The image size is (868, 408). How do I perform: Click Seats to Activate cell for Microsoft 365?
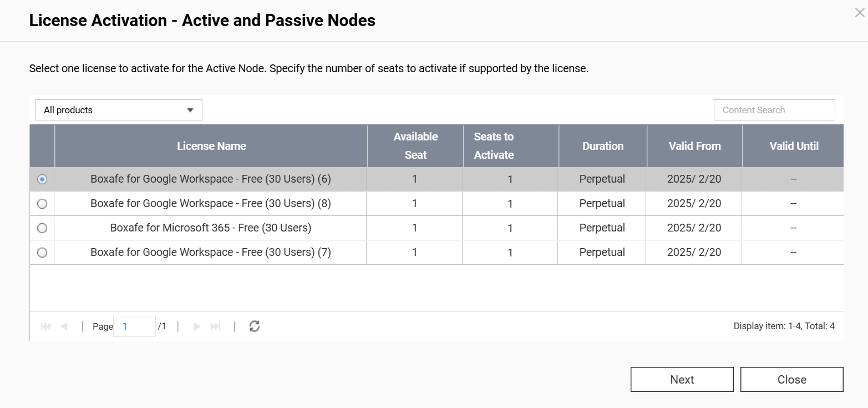click(x=510, y=228)
